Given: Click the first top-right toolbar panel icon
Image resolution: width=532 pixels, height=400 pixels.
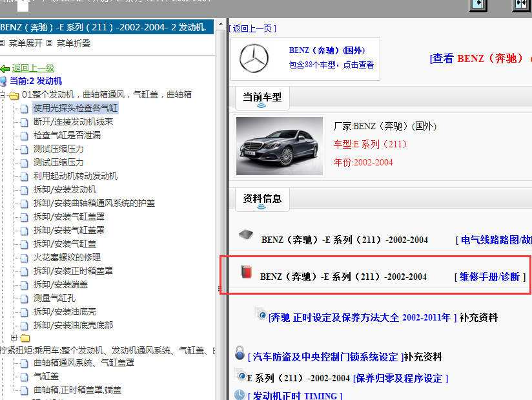Looking at the screenshot, I should click(478, 5).
